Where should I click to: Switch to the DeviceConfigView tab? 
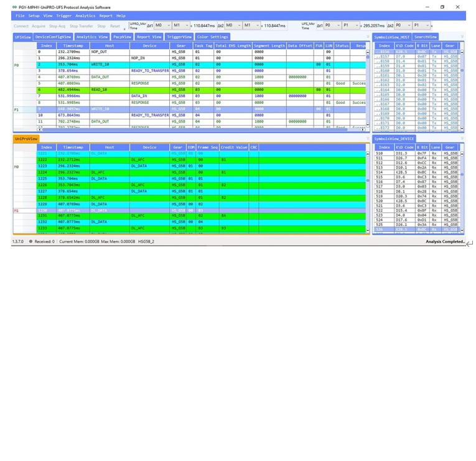(53, 37)
